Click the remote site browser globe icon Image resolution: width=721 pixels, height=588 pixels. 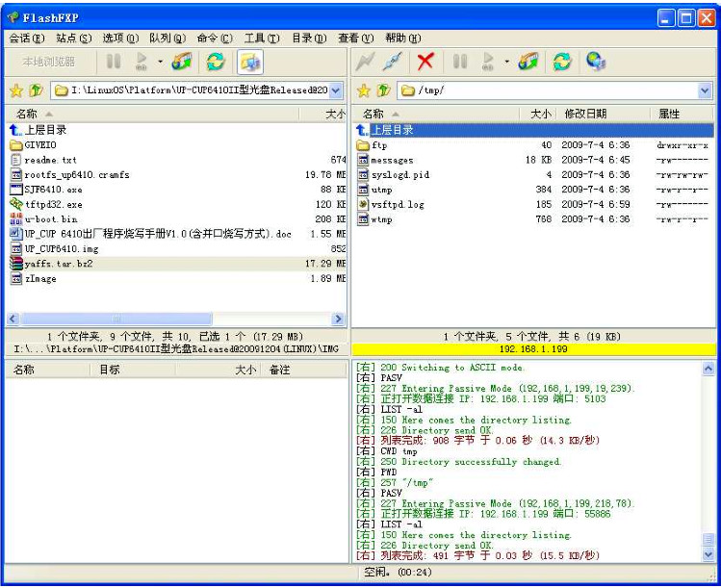coord(596,62)
